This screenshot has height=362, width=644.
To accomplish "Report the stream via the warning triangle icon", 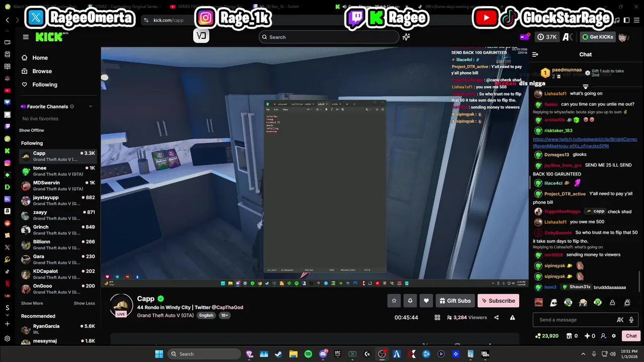I will coord(512,318).
